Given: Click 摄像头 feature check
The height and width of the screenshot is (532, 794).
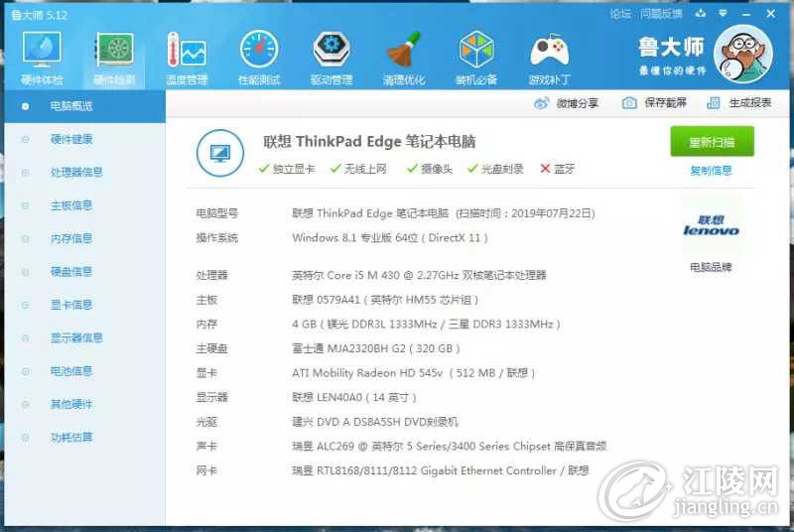Looking at the screenshot, I should click(x=430, y=169).
